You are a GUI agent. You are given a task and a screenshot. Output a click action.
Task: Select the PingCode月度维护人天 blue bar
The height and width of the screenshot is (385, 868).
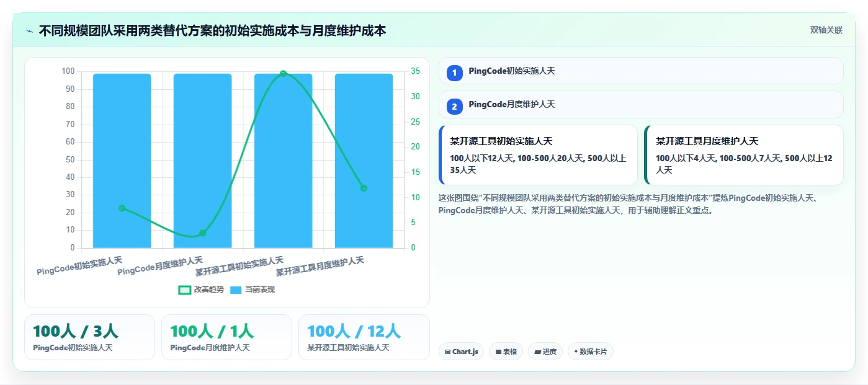click(202, 161)
